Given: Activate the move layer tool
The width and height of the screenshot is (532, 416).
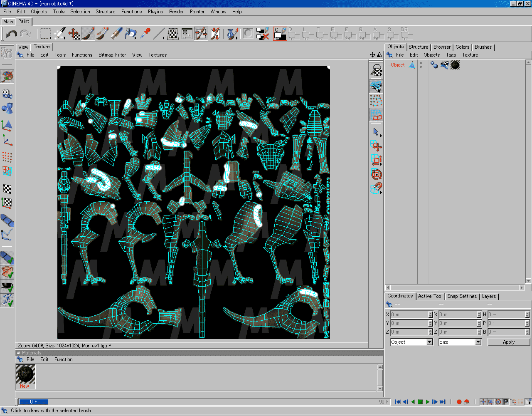Looking at the screenshot, I should [x=74, y=34].
